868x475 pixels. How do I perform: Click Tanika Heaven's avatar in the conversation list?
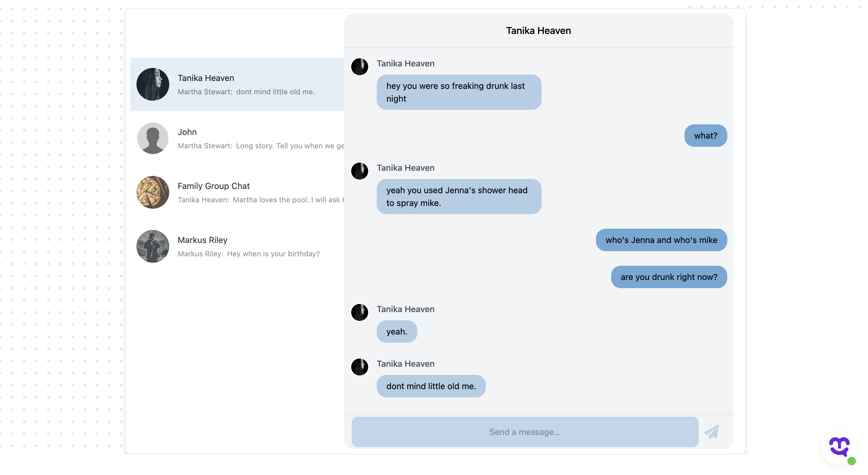tap(152, 84)
